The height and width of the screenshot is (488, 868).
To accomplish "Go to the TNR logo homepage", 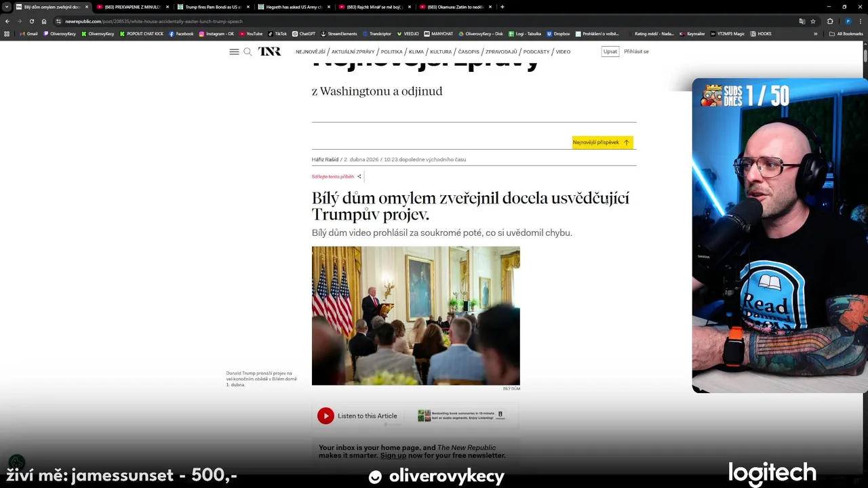I will pos(269,52).
